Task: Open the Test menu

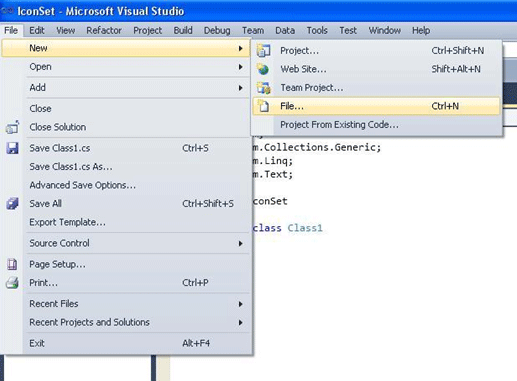Action: 348,30
